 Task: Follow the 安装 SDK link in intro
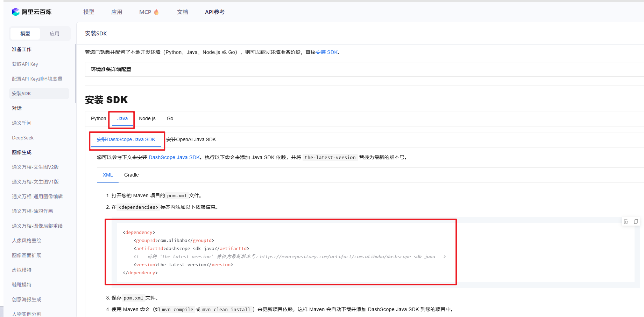click(327, 52)
